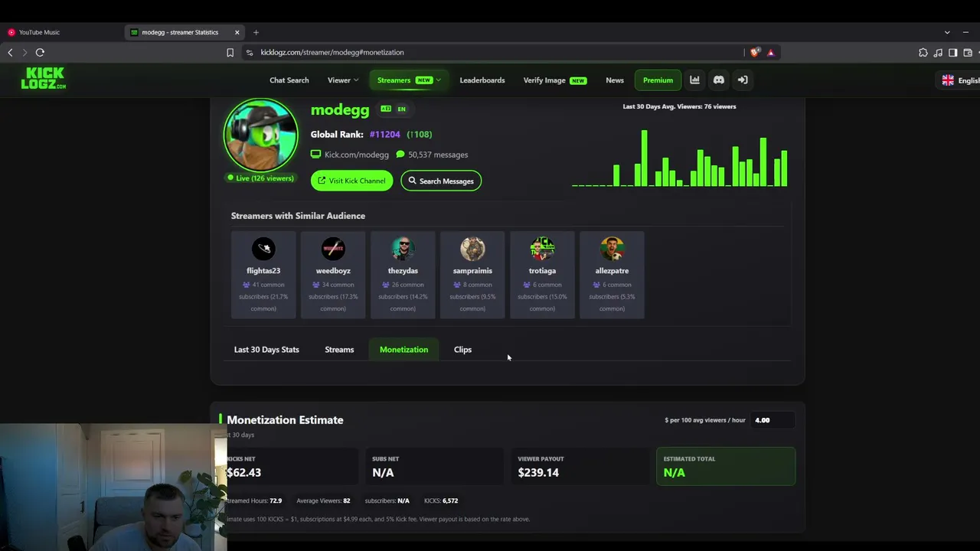Click the flightas23 streamer name
Screen dimensions: 980x551
[x=263, y=271]
